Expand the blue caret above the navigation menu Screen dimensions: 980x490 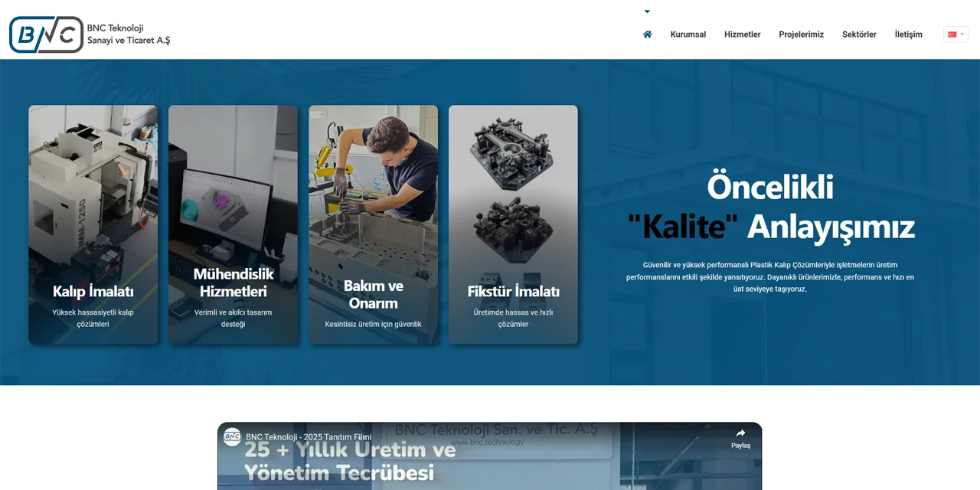pos(647,11)
